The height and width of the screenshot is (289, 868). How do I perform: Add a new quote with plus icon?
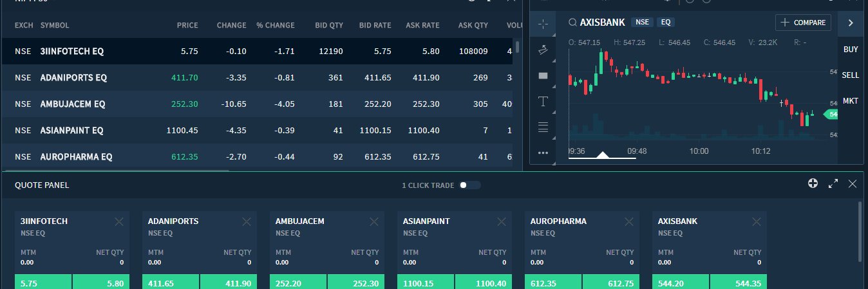pos(813,183)
